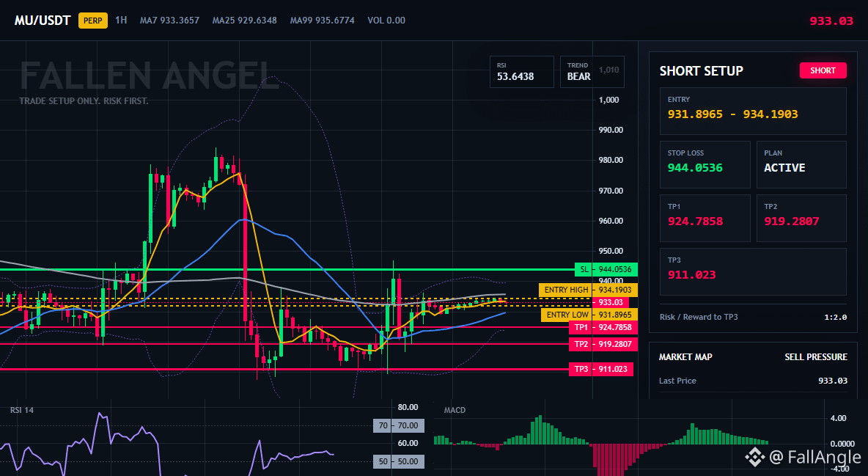The height and width of the screenshot is (476, 868).
Task: Click the TP1 924.7858 chart label
Action: tap(603, 328)
